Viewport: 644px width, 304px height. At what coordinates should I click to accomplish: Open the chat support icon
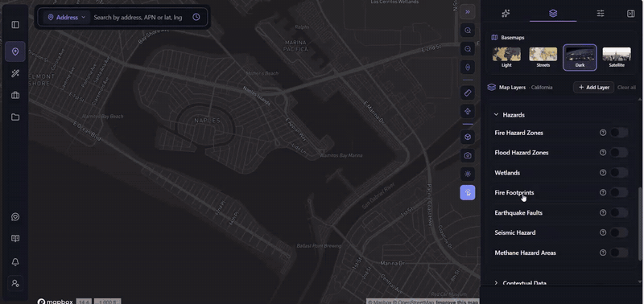tap(15, 217)
